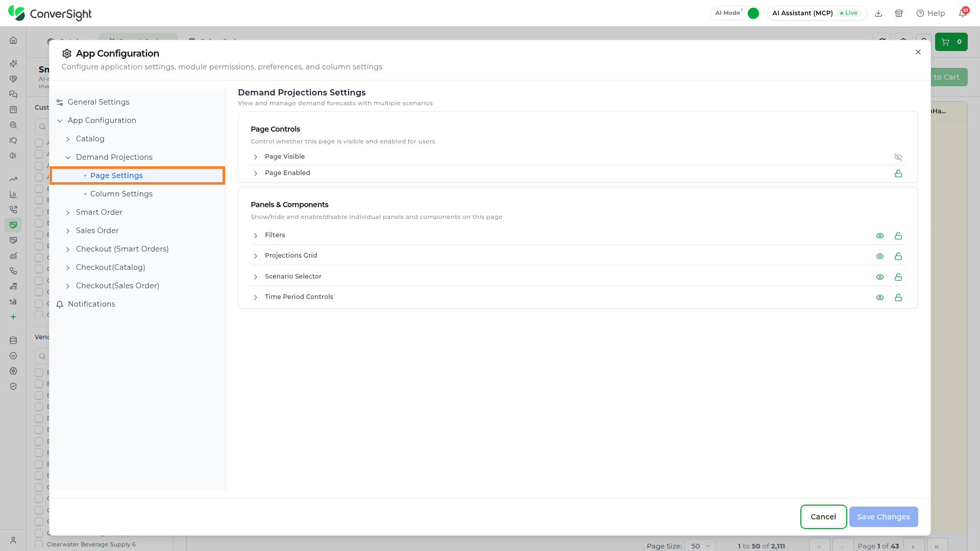Click the lock icon for Scenario Selector
The height and width of the screenshot is (551, 980).
pos(898,277)
